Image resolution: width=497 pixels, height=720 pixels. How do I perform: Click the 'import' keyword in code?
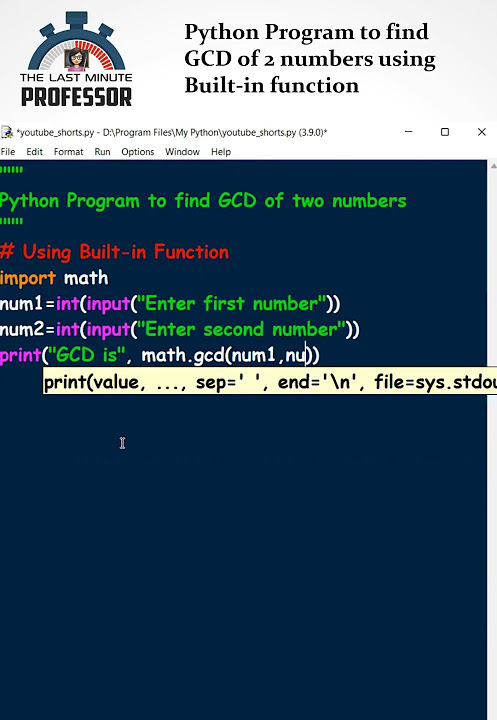pyautogui.click(x=28, y=278)
